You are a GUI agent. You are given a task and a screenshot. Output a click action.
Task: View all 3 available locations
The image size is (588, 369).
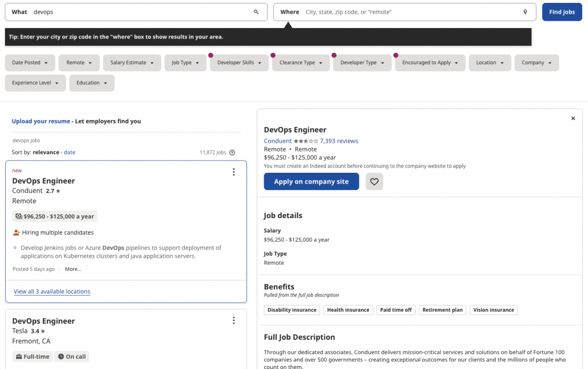pos(52,292)
